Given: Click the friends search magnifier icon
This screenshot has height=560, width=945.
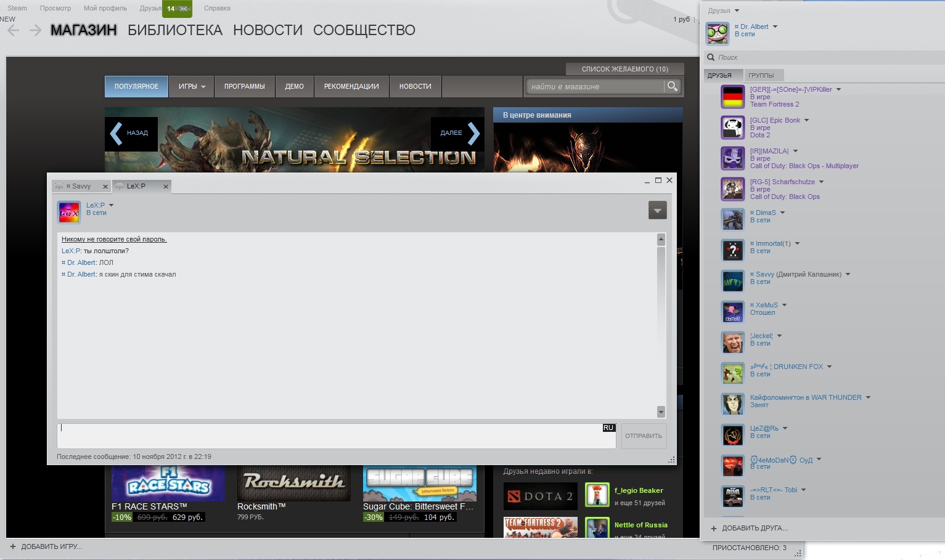Looking at the screenshot, I should click(711, 57).
